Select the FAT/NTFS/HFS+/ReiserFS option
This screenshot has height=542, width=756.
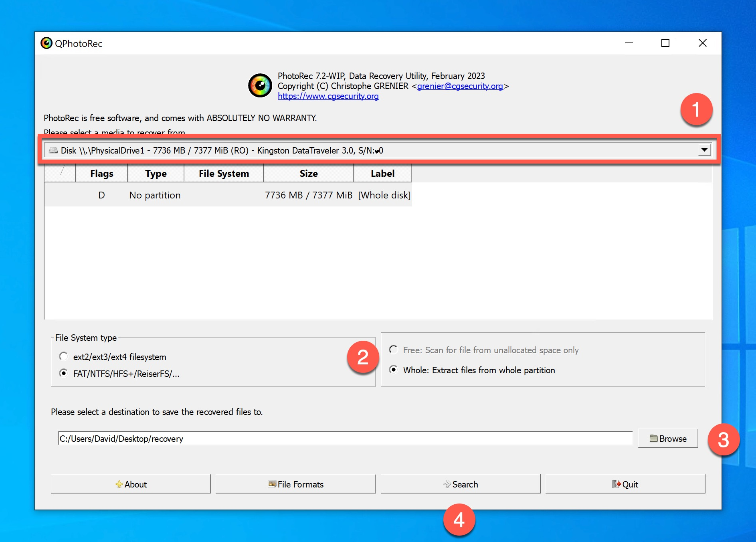tap(63, 374)
